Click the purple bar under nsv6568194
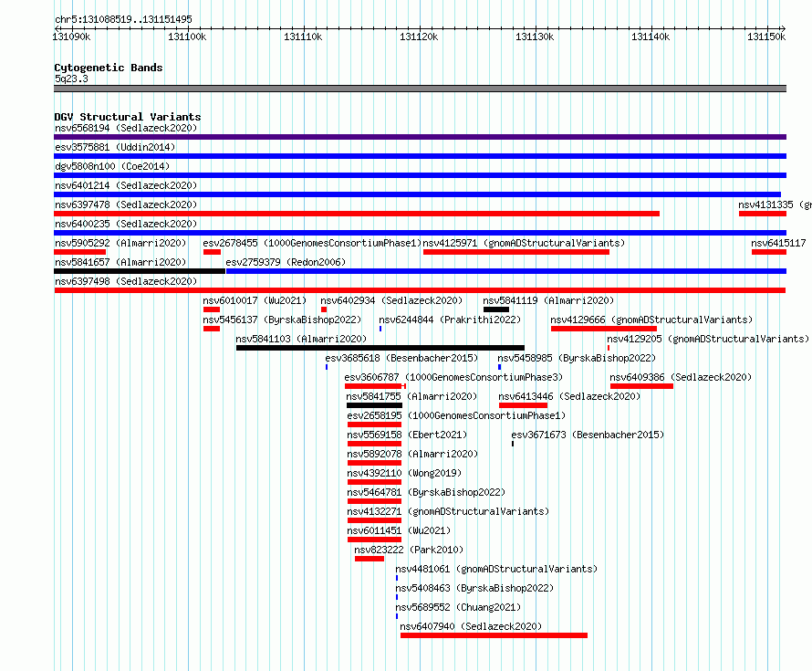812x671 pixels. tap(420, 137)
